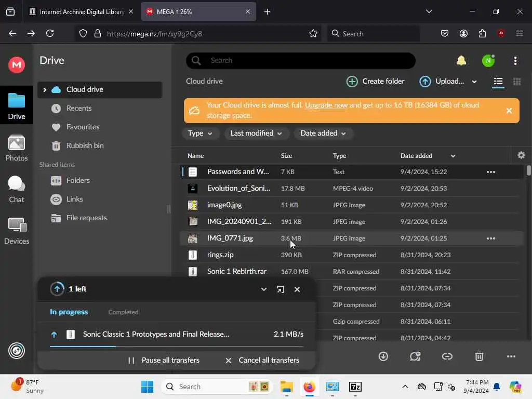
Task: Switch to the Internet Archive browser tab
Action: (x=82, y=11)
